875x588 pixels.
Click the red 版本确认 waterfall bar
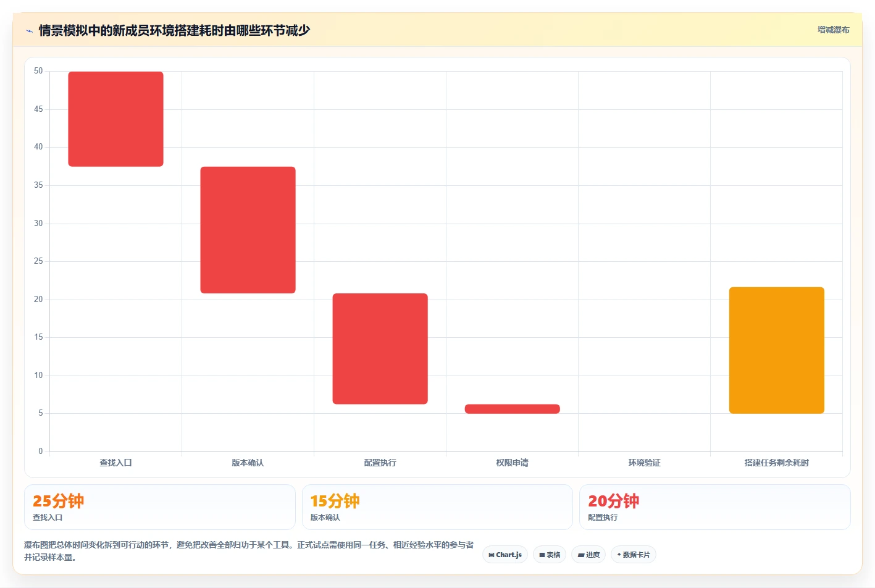tap(248, 230)
